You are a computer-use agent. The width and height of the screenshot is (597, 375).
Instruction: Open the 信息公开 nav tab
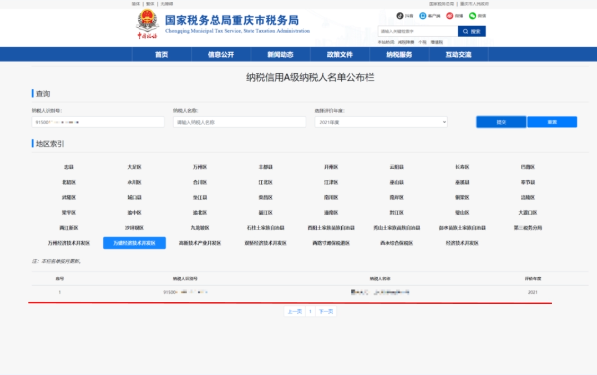click(221, 54)
